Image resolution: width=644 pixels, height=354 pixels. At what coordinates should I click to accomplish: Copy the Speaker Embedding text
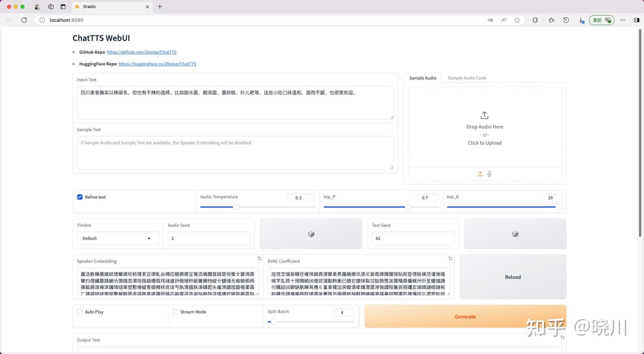pos(259,258)
